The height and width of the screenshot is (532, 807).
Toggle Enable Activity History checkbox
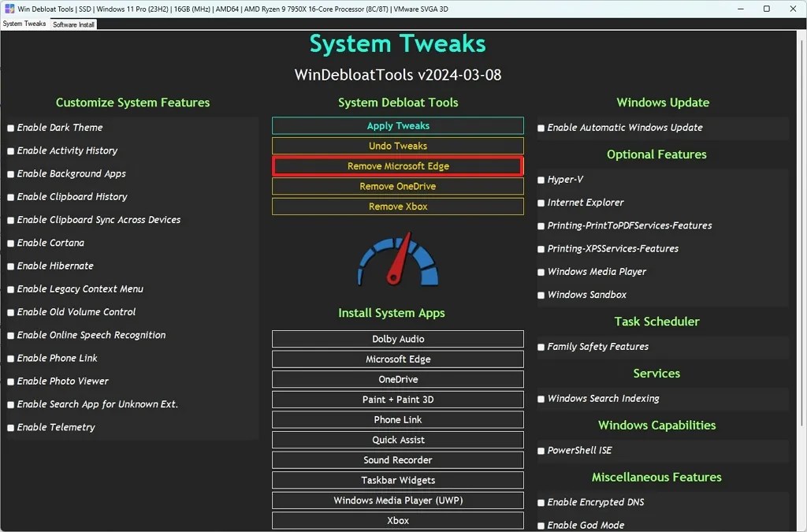(x=11, y=151)
